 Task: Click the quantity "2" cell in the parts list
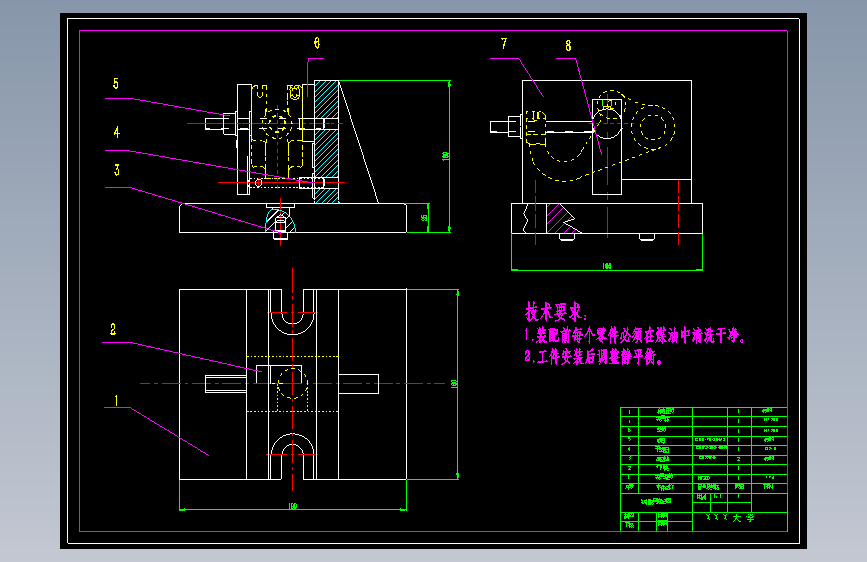(738, 459)
